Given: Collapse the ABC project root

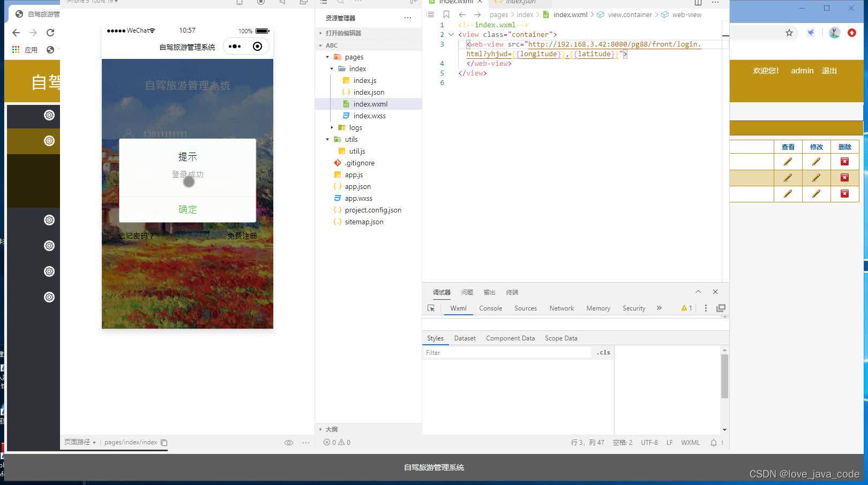Looking at the screenshot, I should pyautogui.click(x=321, y=46).
